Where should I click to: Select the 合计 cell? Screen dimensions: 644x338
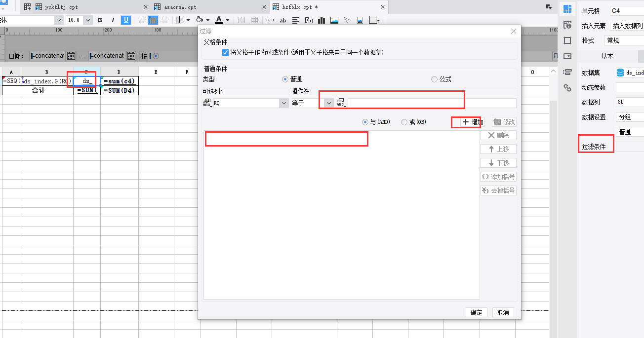coord(38,90)
